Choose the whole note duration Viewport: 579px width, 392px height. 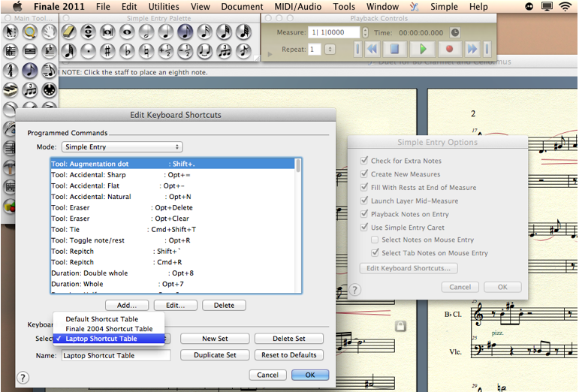(x=127, y=32)
